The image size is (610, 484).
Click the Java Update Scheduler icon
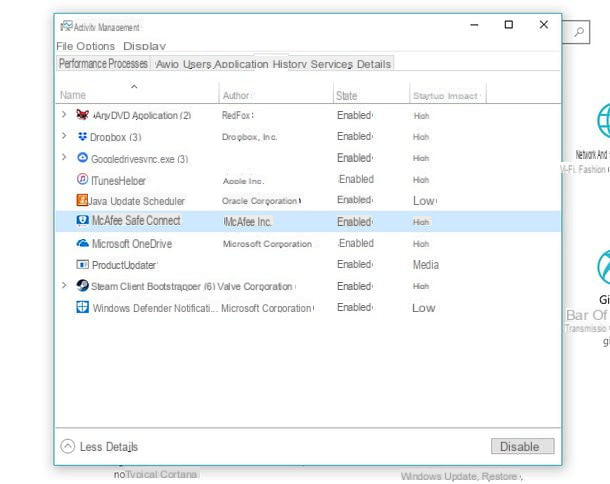click(82, 200)
